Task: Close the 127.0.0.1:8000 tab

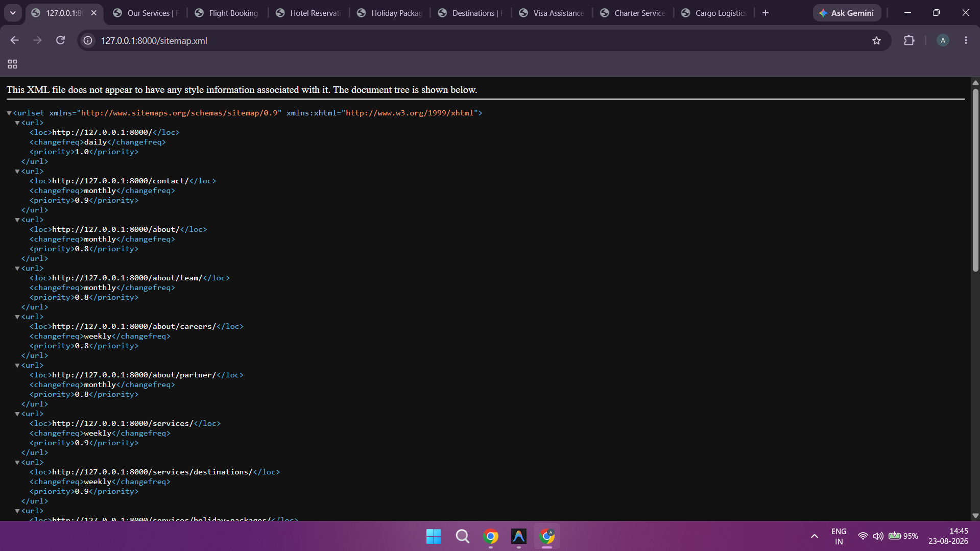Action: (x=94, y=13)
